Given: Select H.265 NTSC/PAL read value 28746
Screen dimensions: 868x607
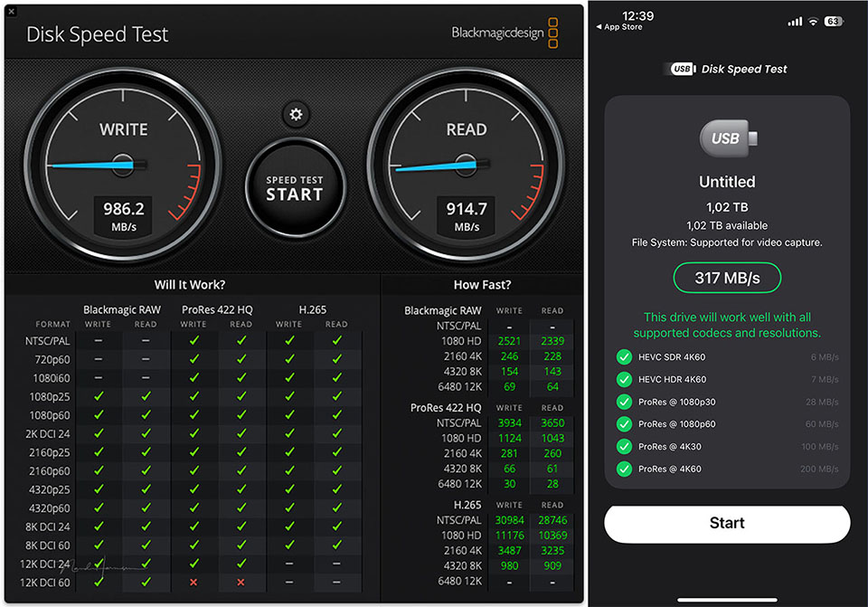Looking at the screenshot, I should point(552,520).
